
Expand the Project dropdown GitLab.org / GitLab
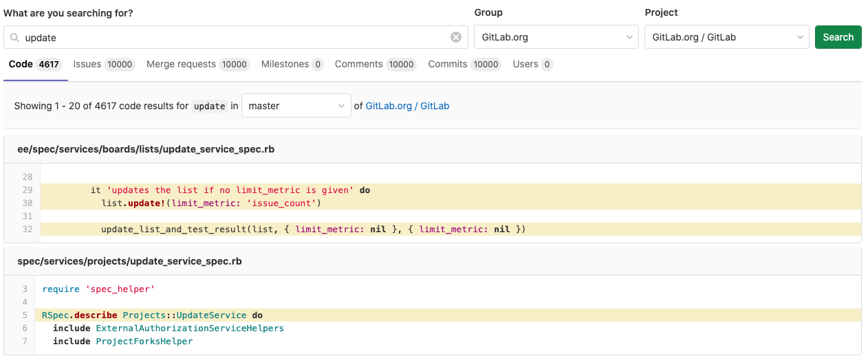[726, 37]
